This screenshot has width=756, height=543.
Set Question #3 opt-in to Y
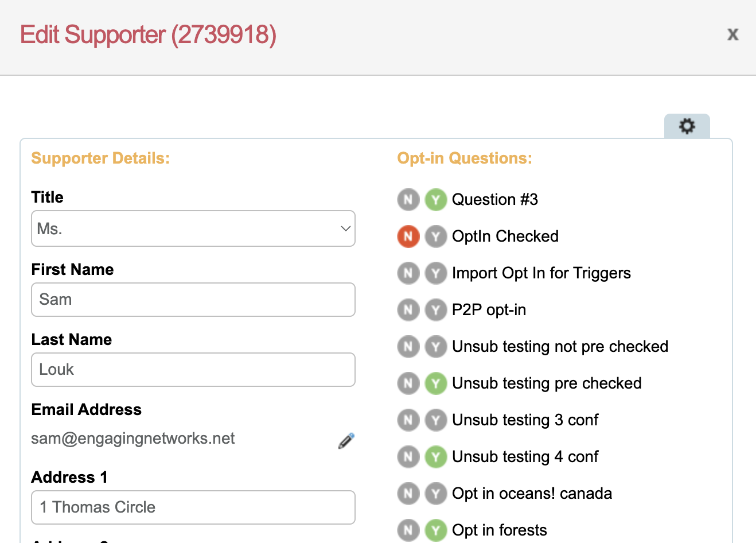coord(436,200)
